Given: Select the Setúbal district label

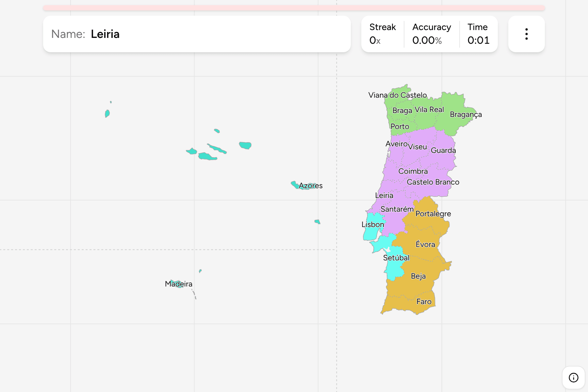Looking at the screenshot, I should (396, 258).
